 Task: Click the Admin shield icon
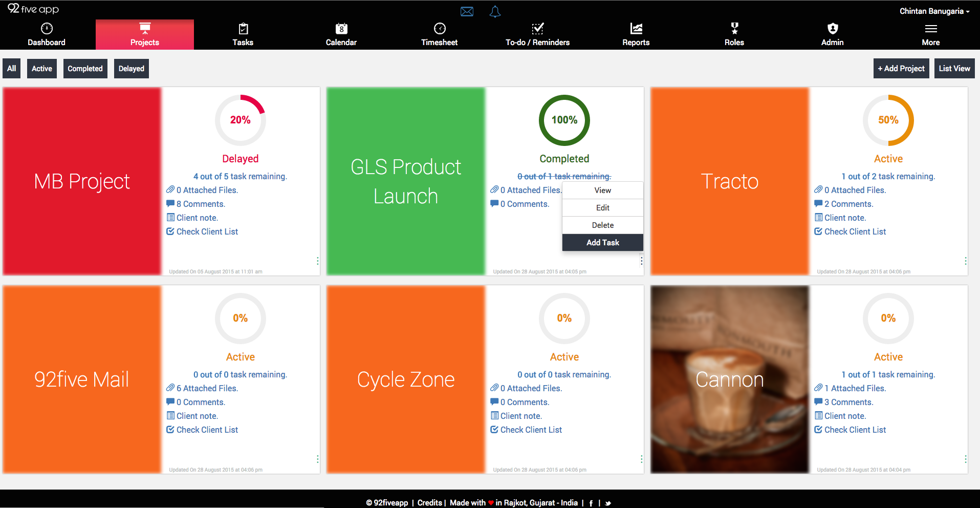pyautogui.click(x=833, y=28)
